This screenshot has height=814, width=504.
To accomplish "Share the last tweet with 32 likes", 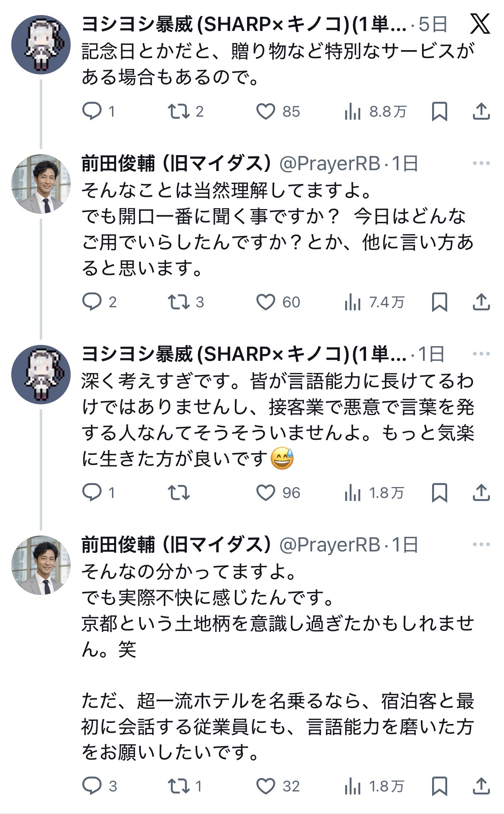I will (481, 786).
